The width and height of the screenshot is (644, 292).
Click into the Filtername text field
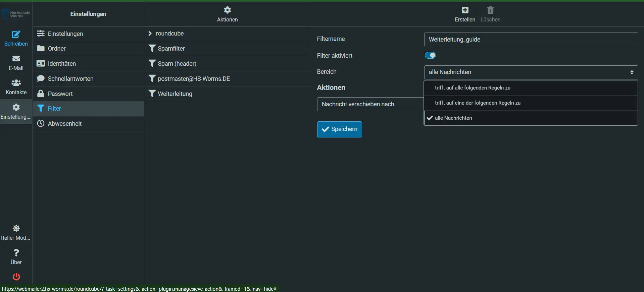[x=531, y=40]
